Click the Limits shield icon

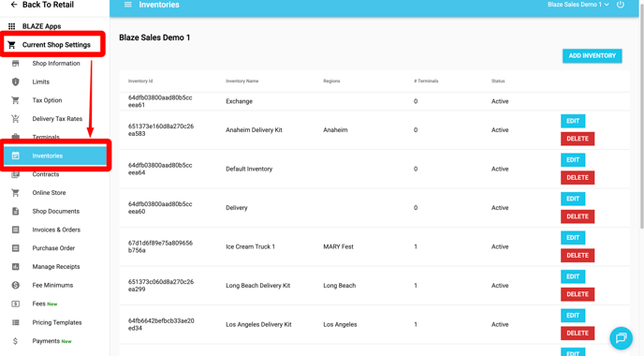point(16,82)
